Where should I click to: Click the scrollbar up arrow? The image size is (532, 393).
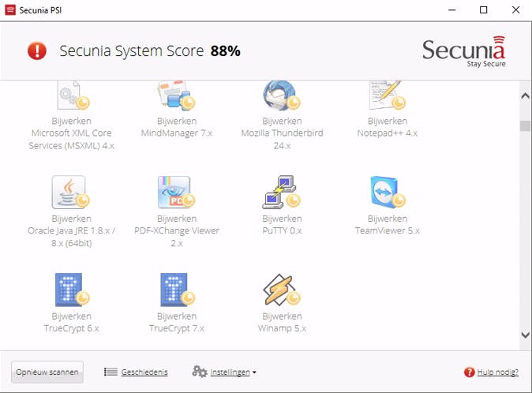[525, 96]
